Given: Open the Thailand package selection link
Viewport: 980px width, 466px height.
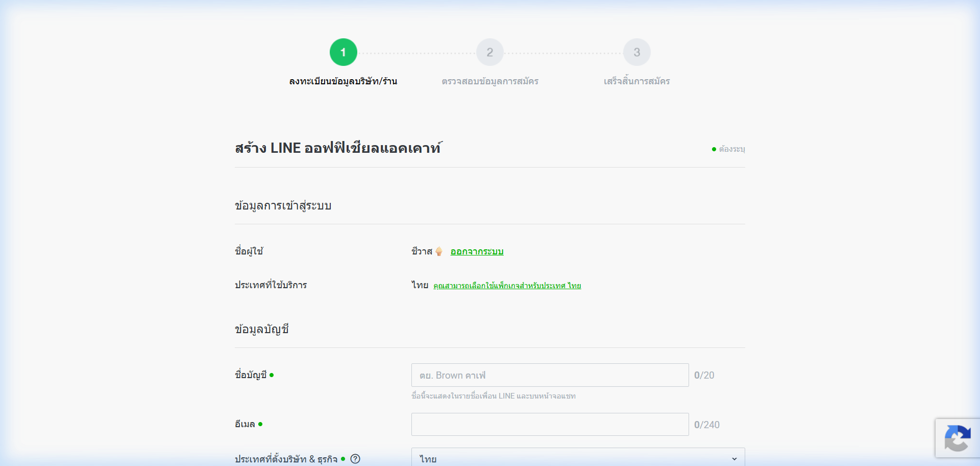Looking at the screenshot, I should point(507,286).
